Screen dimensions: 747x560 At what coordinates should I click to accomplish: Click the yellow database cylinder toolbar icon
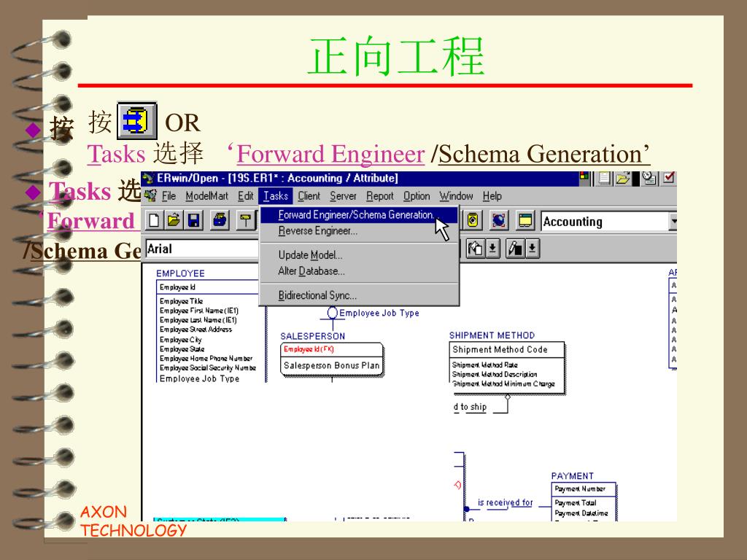(473, 220)
